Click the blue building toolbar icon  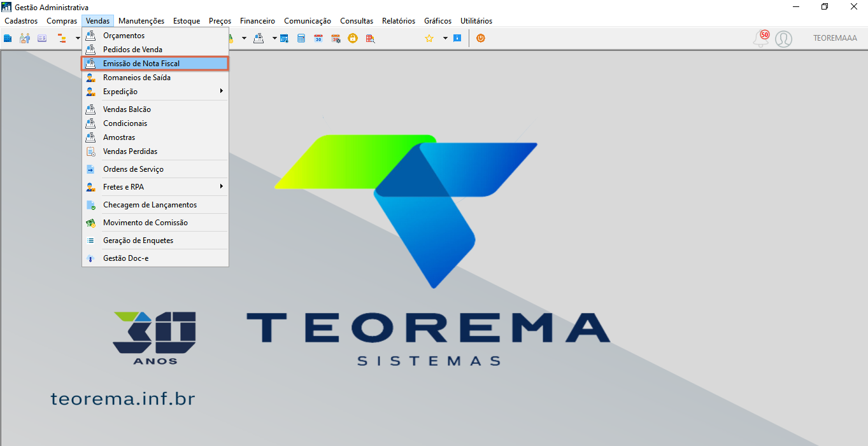pyautogui.click(x=8, y=38)
